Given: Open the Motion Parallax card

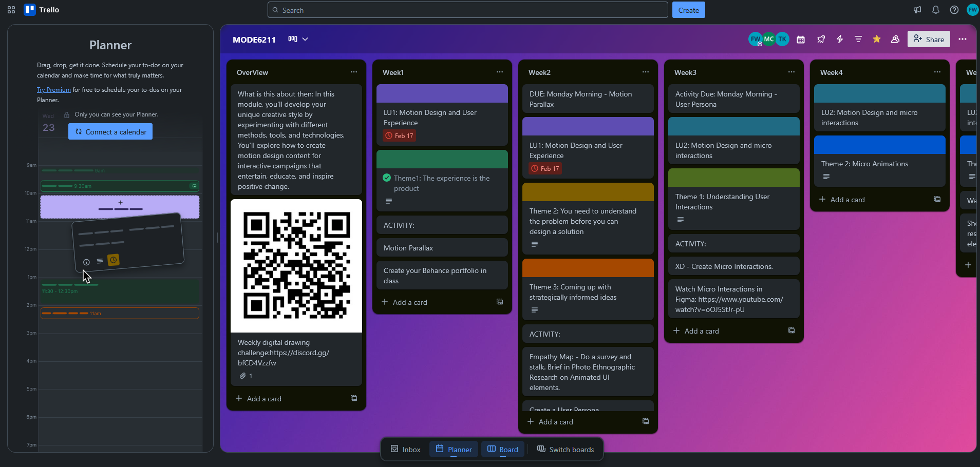Looking at the screenshot, I should [442, 248].
